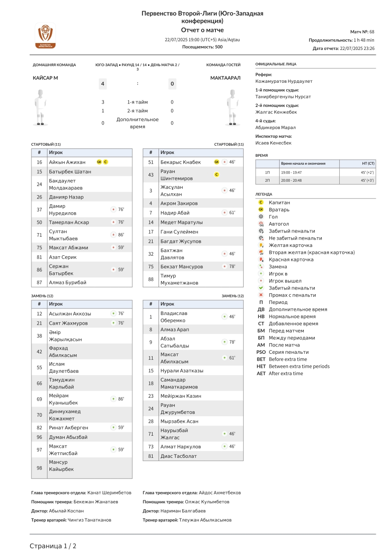
Task: Click the substituted-out arrow for Султан Мыктыбаев
Action: (113, 235)
